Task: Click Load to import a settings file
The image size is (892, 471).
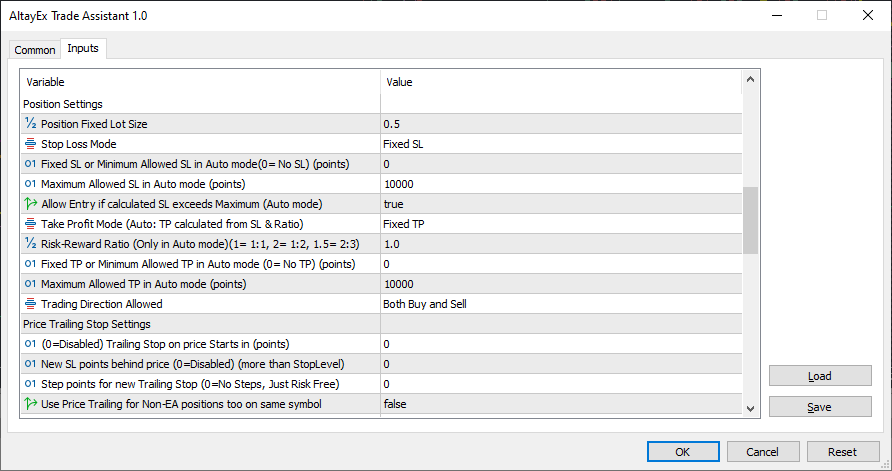Action: pyautogui.click(x=820, y=376)
